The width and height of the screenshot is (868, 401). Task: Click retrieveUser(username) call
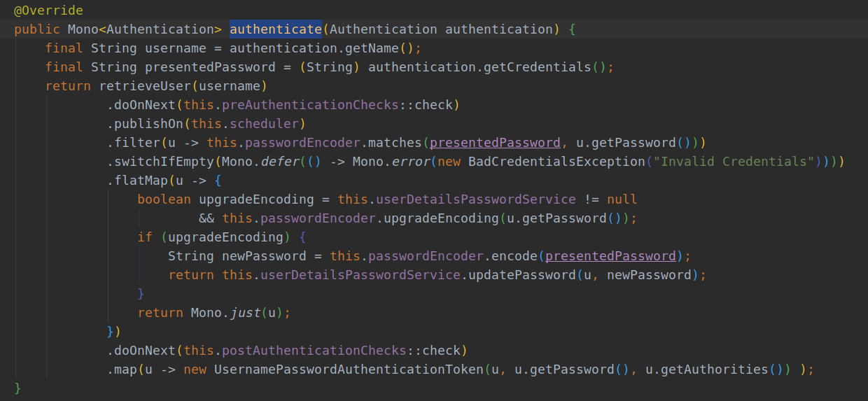(x=183, y=86)
